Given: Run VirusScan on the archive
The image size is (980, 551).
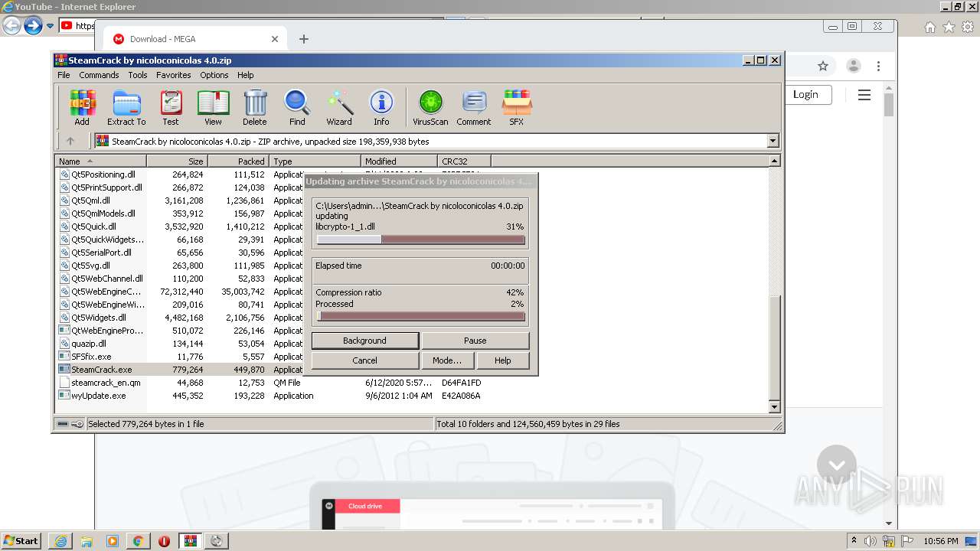Looking at the screenshot, I should pos(430,107).
